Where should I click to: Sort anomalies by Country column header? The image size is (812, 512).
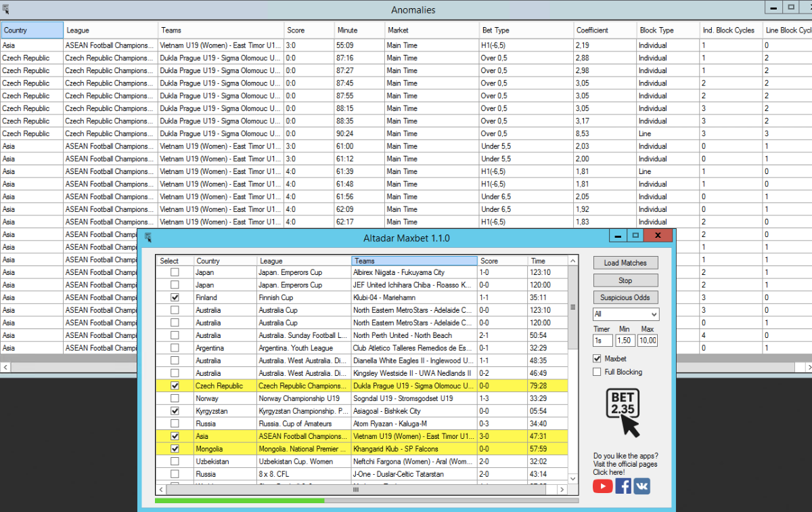point(32,30)
